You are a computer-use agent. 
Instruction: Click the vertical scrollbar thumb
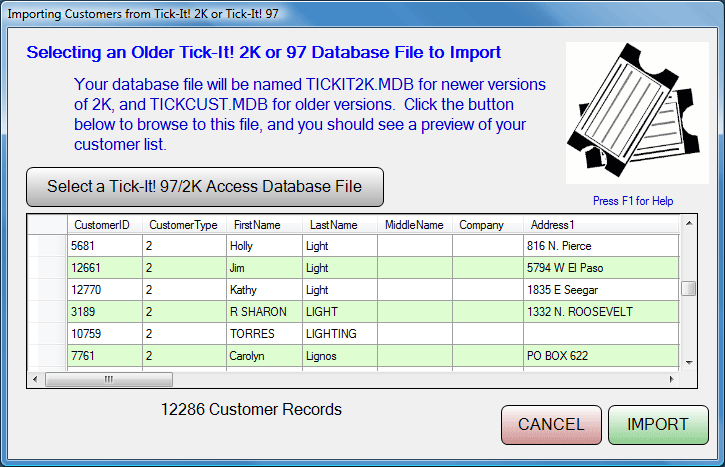(689, 289)
